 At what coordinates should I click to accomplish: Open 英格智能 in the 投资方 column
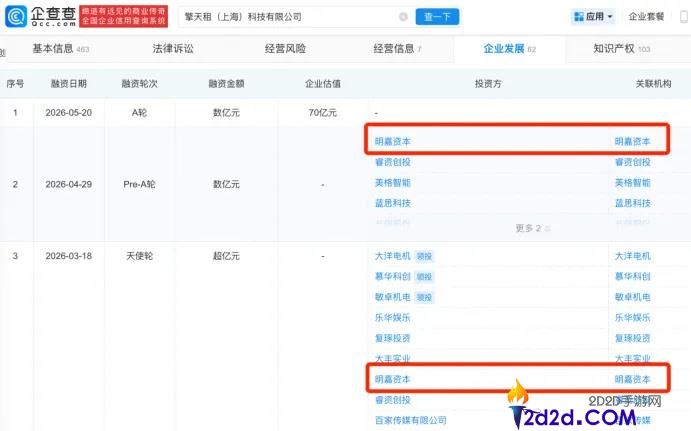(x=392, y=182)
